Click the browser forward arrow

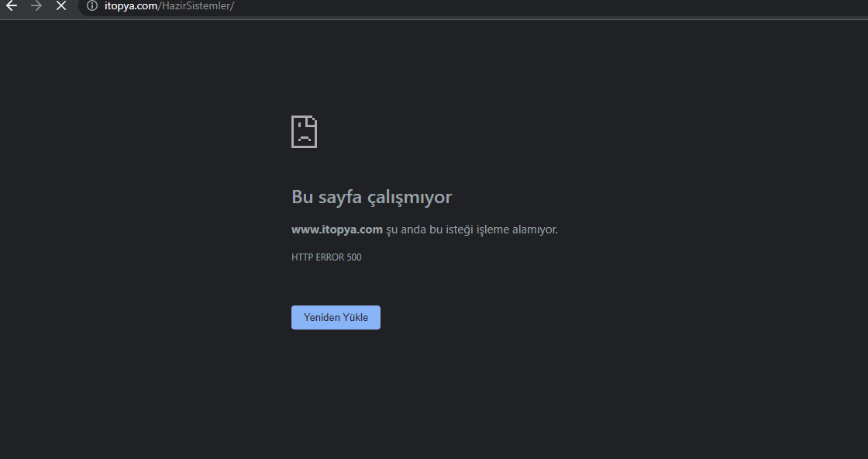point(36,6)
